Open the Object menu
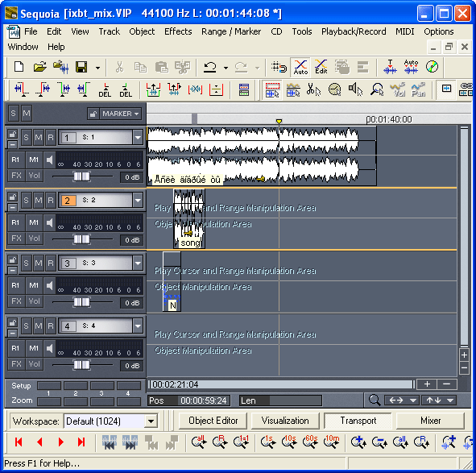Screen dimensions: 476x473 (x=142, y=31)
